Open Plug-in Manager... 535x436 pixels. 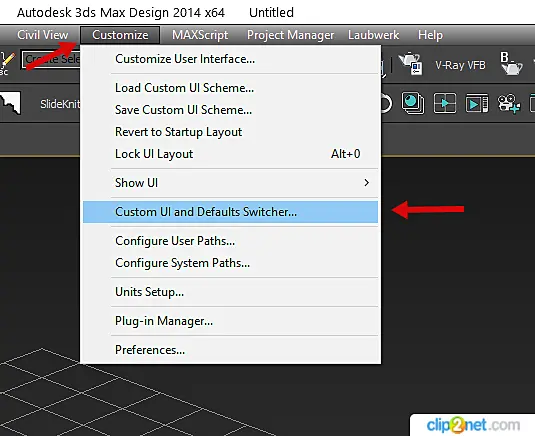click(230, 321)
